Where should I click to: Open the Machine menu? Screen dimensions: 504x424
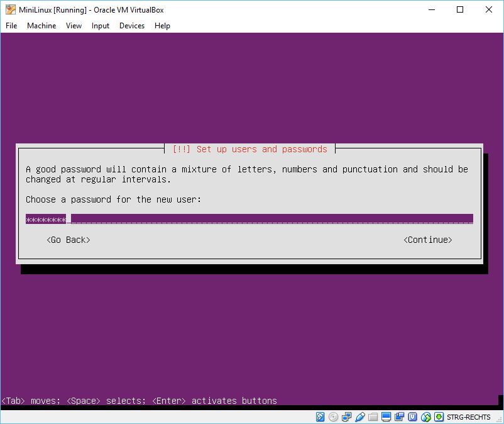coord(41,26)
